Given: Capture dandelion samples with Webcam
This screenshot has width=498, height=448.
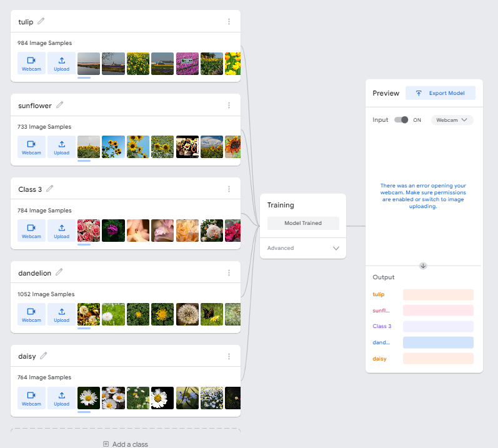Looking at the screenshot, I should pyautogui.click(x=31, y=315).
